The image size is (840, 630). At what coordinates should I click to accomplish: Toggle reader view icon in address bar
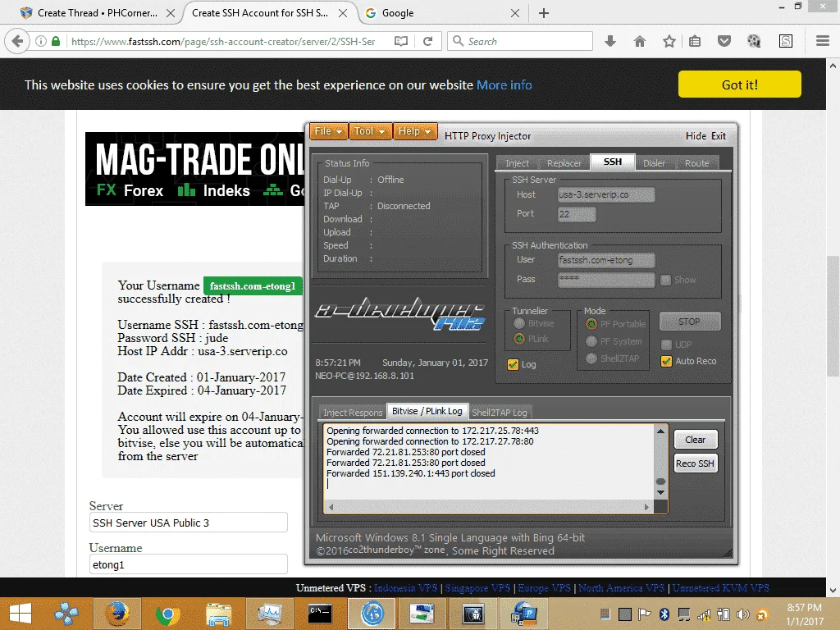pyautogui.click(x=400, y=41)
